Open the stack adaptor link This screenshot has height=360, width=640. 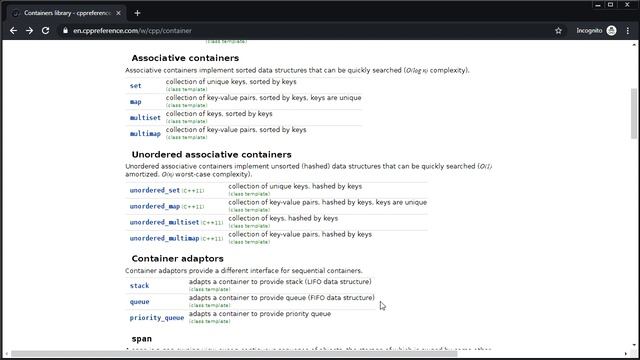(139, 286)
